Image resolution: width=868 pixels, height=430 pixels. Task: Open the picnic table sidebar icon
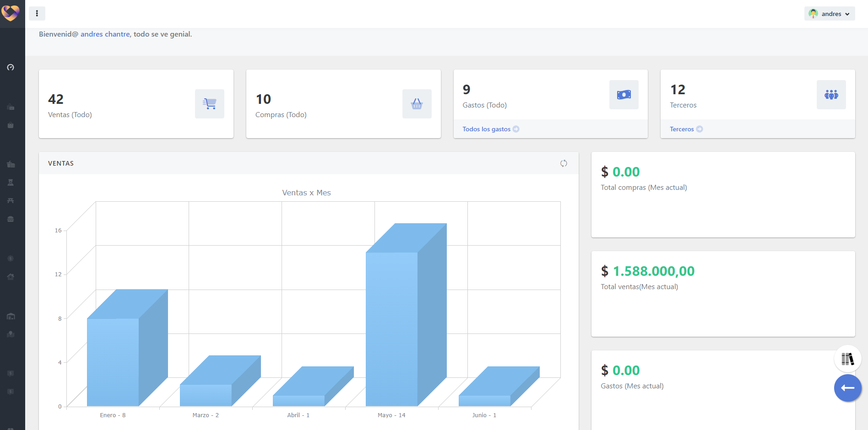pos(11,201)
